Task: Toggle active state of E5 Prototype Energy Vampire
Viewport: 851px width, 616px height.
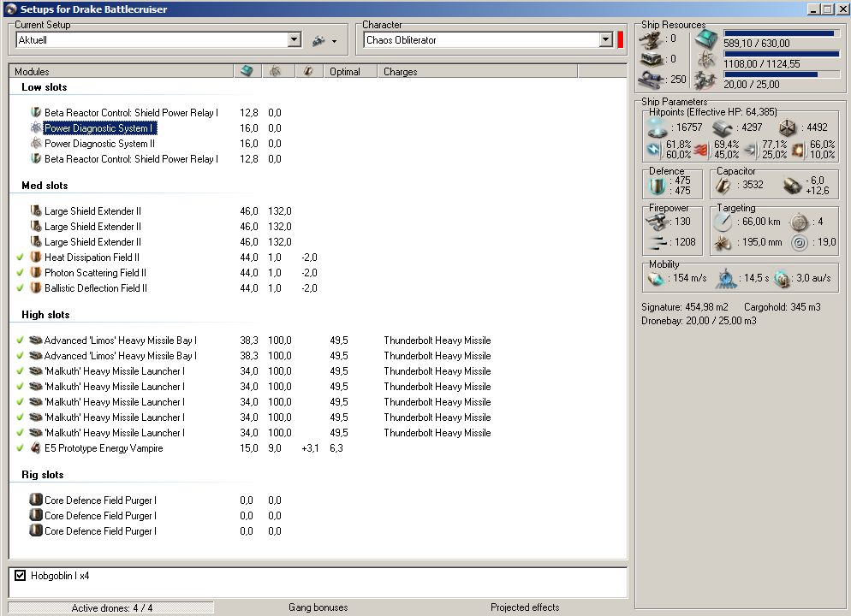Action: click(20, 448)
